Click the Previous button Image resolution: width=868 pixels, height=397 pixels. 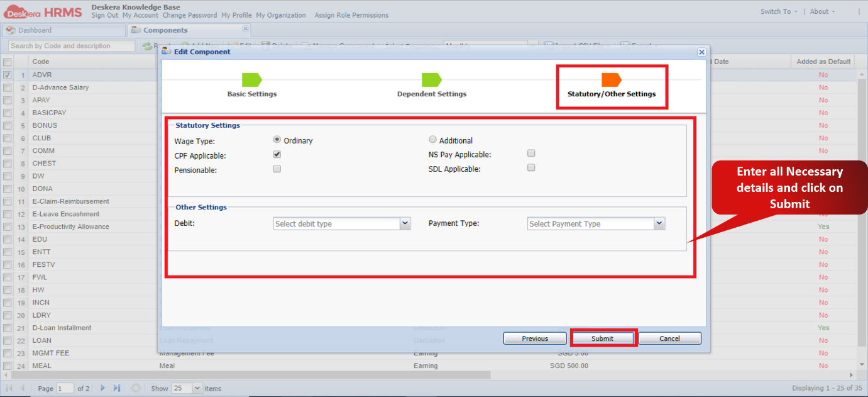click(534, 338)
